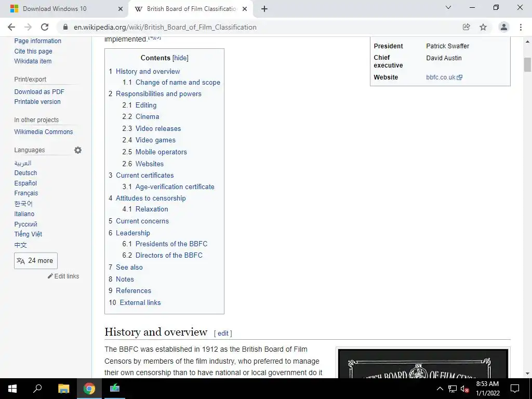
Task: Close the British Board of Film Classification tab
Action: click(245, 9)
